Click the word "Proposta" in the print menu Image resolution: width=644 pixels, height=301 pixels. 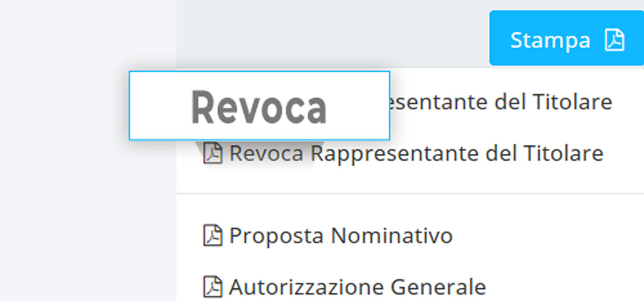pos(277,235)
